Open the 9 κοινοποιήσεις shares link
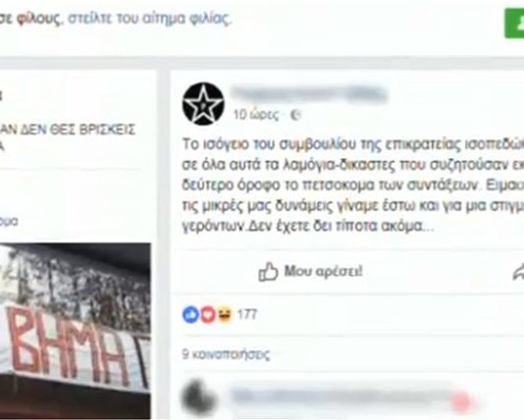This screenshot has width=524, height=420. [x=226, y=354]
